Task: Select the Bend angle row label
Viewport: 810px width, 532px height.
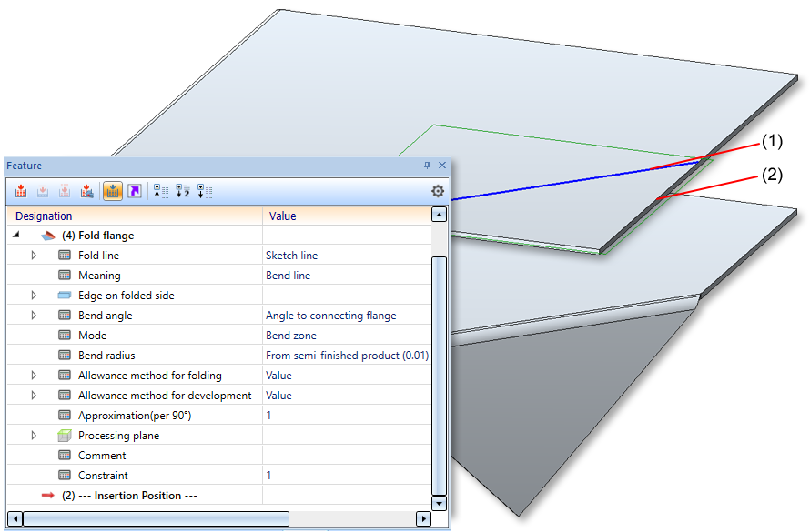Action: coord(105,316)
